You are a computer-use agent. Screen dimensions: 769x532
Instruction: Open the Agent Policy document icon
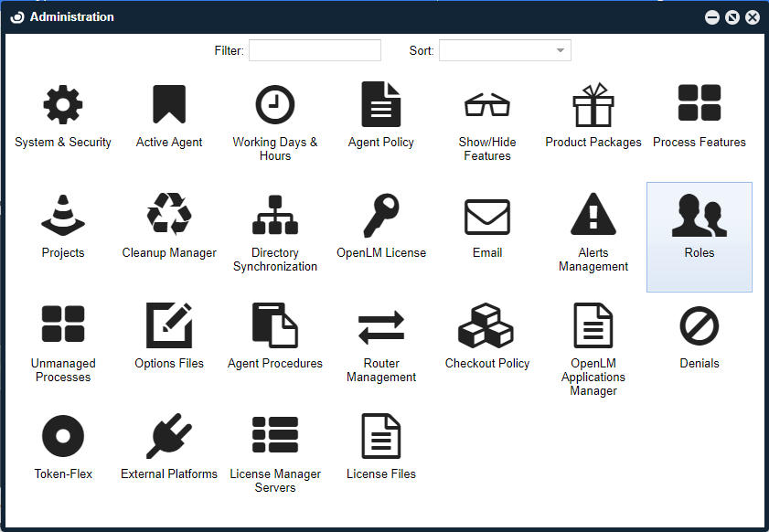click(381, 105)
